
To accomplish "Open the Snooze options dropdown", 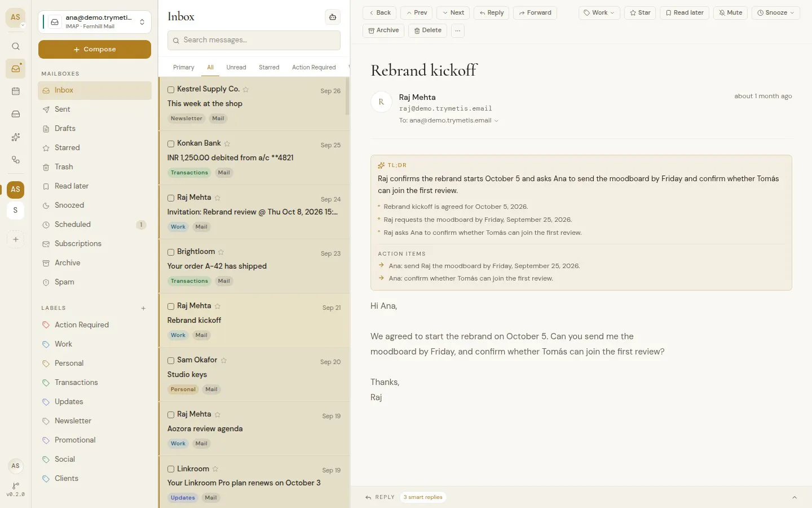I will (776, 13).
